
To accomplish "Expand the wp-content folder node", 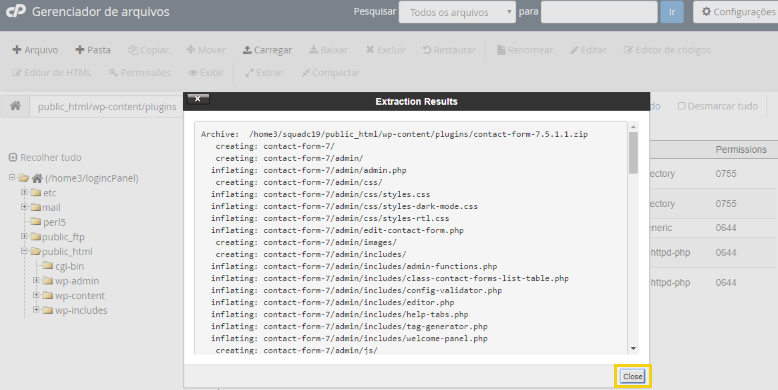I will coord(36,295).
